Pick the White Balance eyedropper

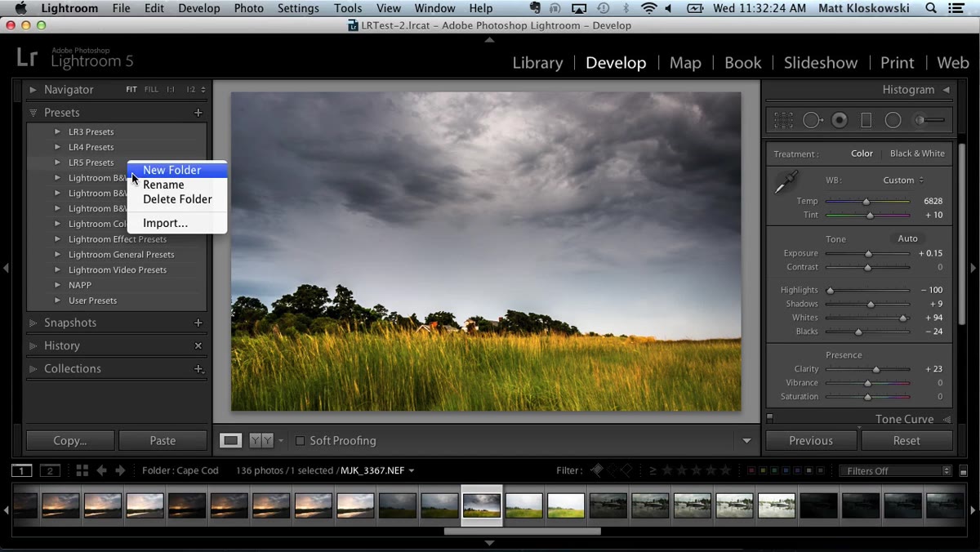pos(785,182)
